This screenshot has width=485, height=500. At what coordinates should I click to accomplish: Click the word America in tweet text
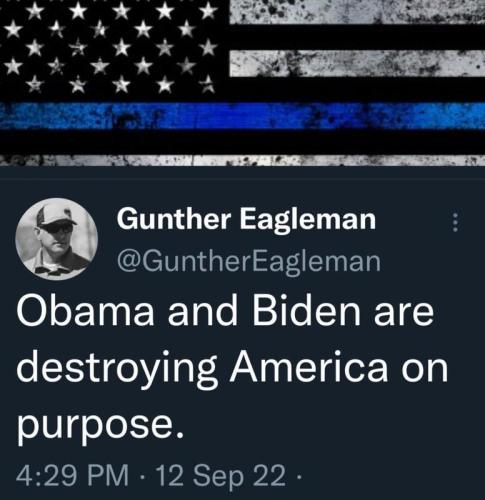pyautogui.click(x=309, y=367)
